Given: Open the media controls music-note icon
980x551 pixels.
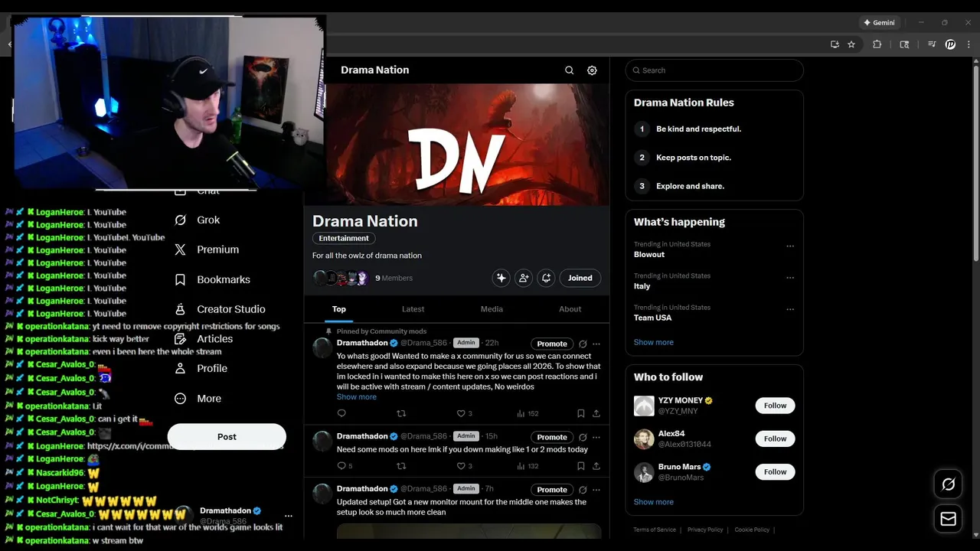Looking at the screenshot, I should [x=932, y=44].
